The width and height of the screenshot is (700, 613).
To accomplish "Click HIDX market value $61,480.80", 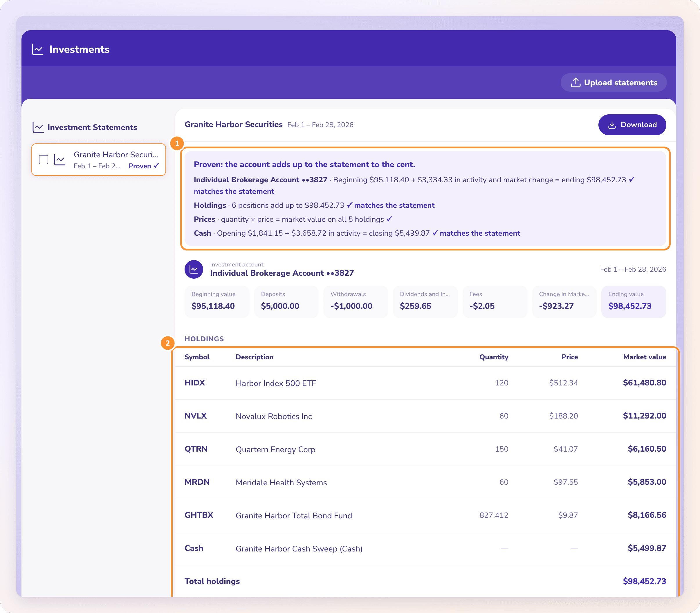I will [644, 383].
